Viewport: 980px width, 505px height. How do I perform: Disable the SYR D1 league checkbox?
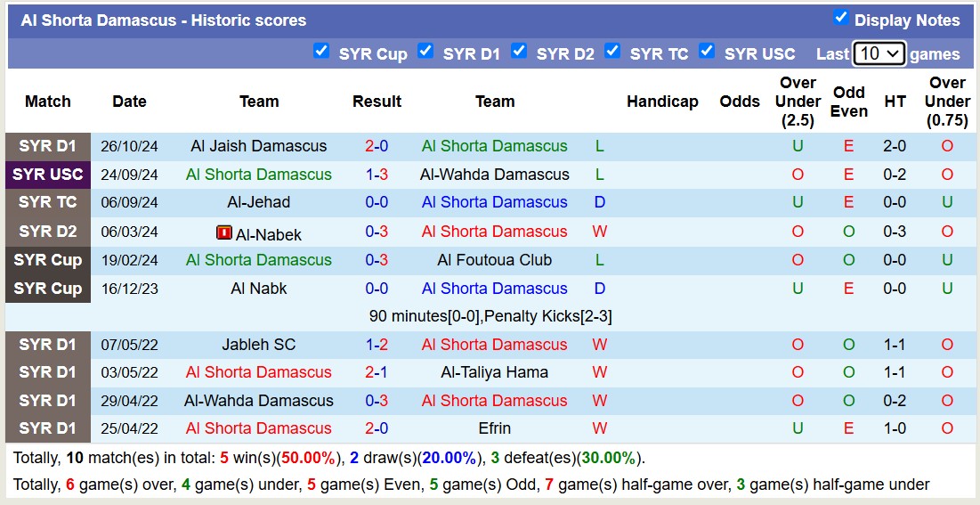point(425,51)
